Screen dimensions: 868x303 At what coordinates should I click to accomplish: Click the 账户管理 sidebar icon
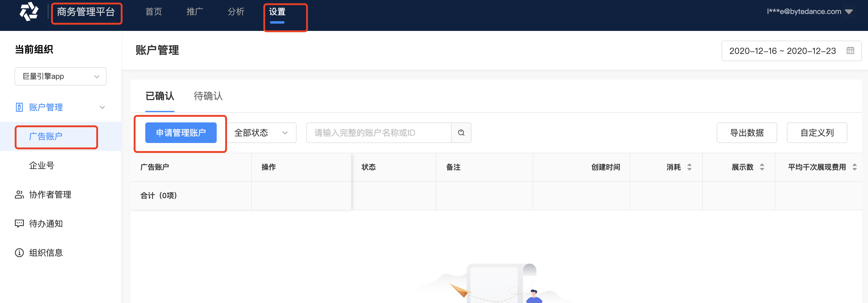tap(19, 107)
